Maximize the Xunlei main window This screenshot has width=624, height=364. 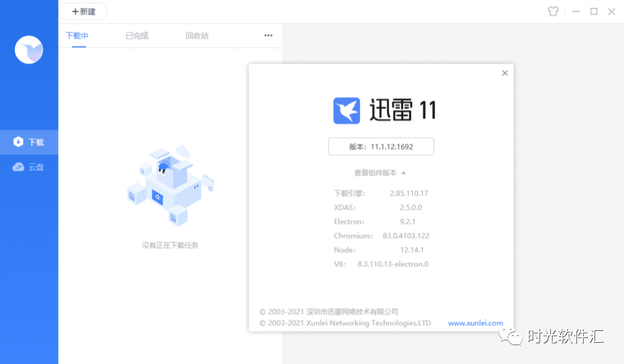click(594, 12)
